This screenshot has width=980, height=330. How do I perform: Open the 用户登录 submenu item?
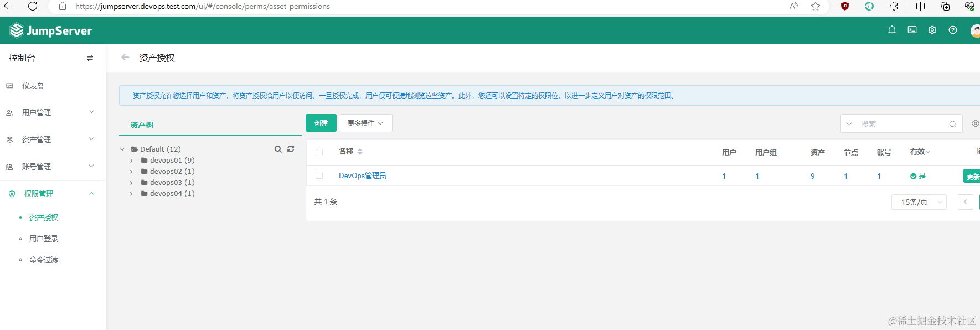point(44,239)
